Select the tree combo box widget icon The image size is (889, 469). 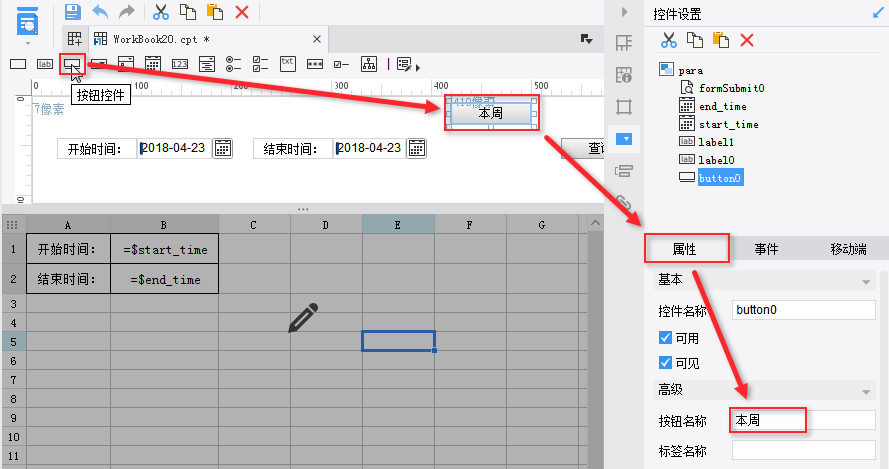click(206, 64)
